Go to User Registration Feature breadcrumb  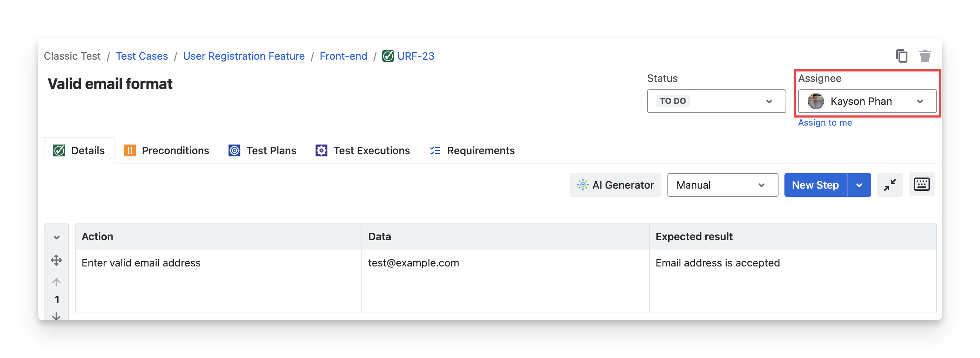pos(243,56)
